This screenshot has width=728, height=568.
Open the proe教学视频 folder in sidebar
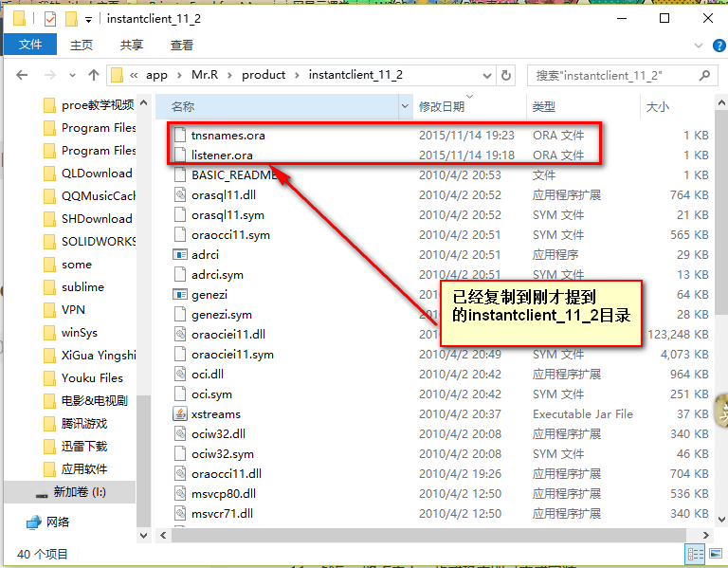pos(89,105)
